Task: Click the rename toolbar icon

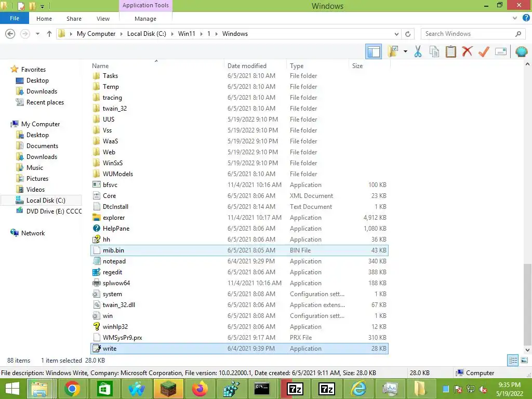Action: point(501,51)
